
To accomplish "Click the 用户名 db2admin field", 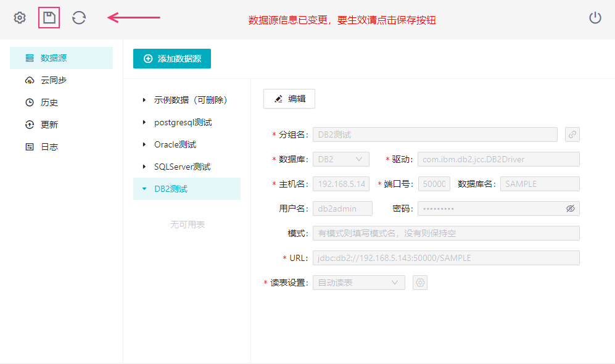I will coord(342,209).
